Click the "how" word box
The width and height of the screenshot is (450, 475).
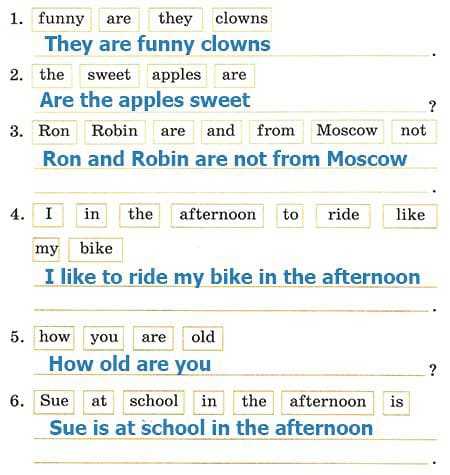pos(54,338)
